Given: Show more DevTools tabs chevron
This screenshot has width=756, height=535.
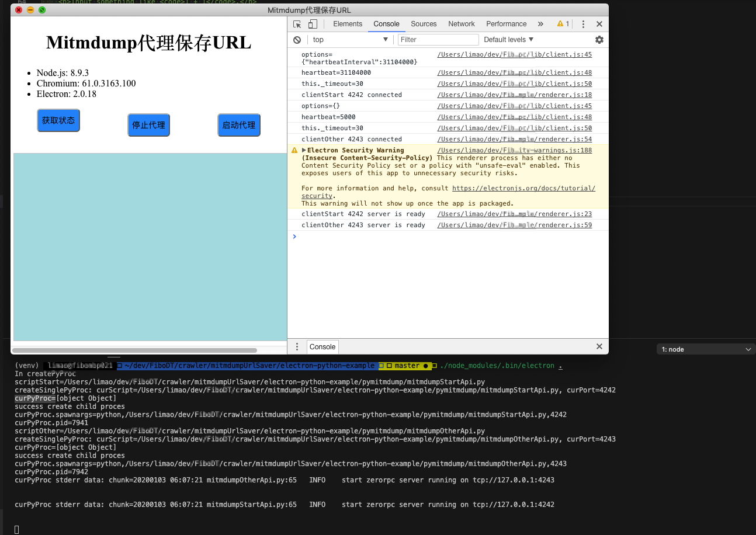Looking at the screenshot, I should 540,24.
